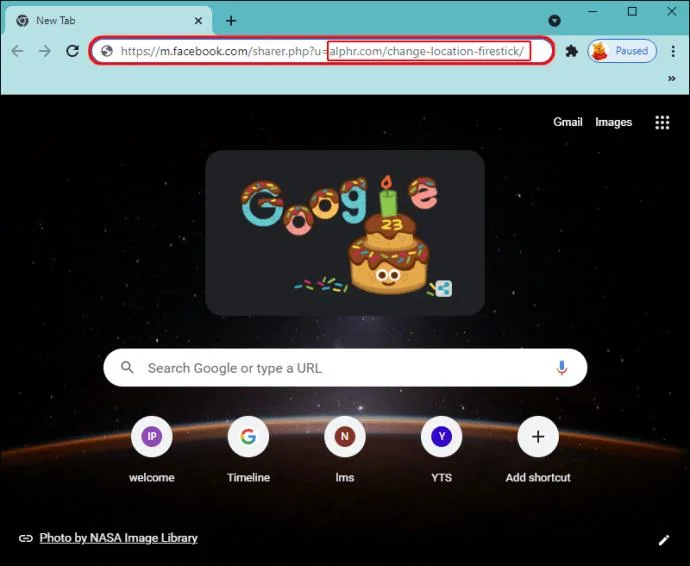Image resolution: width=690 pixels, height=566 pixels.
Task: Select the New Tab tab
Action: [x=108, y=21]
